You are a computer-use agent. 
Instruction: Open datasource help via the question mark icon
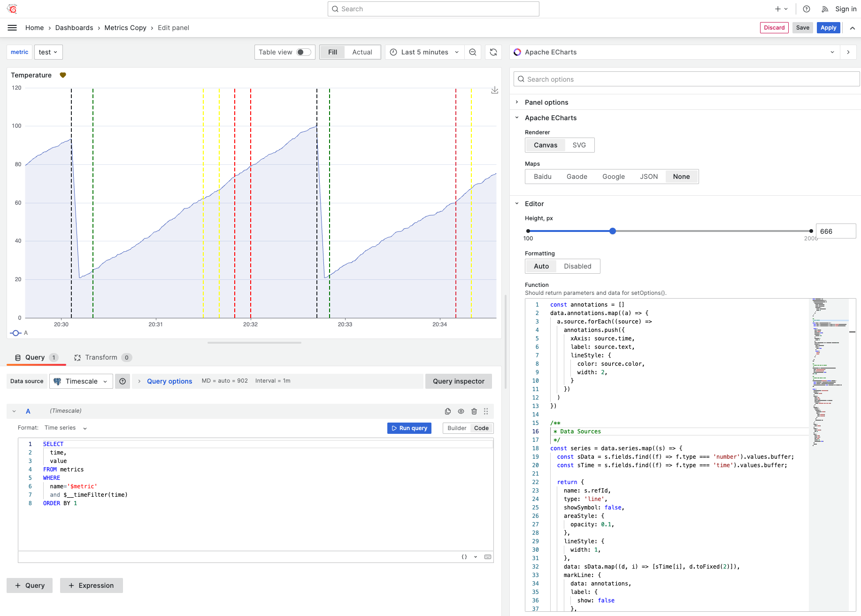[123, 381]
